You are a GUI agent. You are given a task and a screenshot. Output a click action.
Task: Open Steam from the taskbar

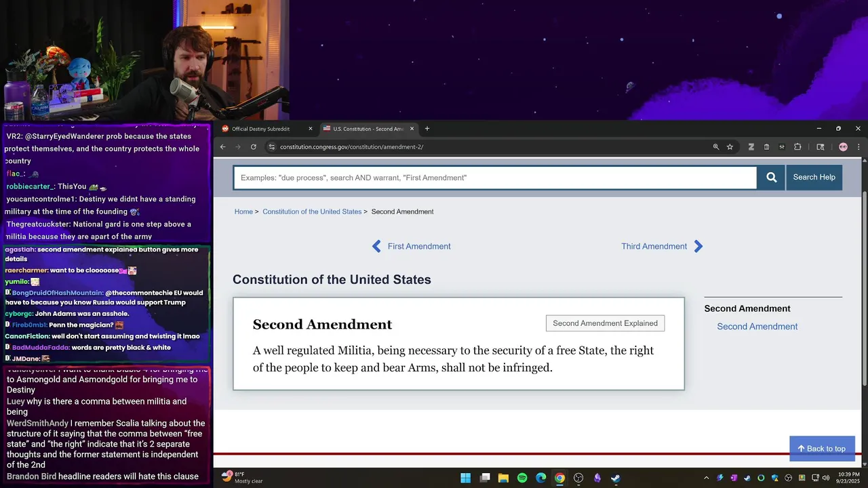[615, 479]
